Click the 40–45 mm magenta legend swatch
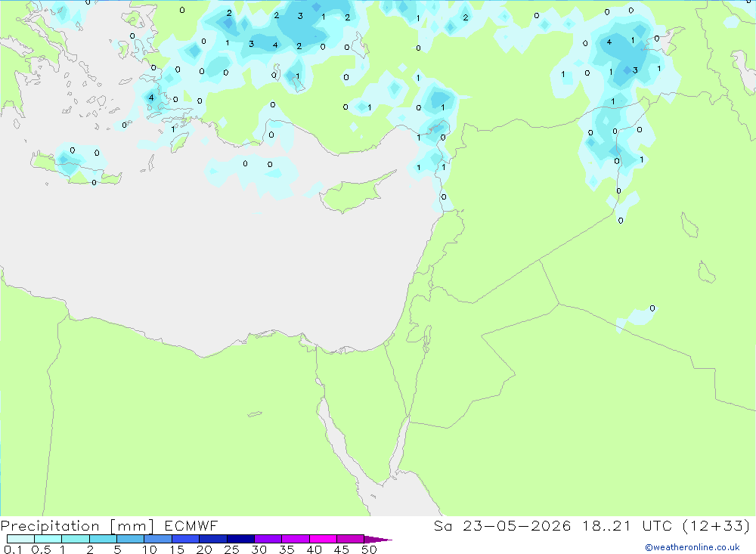Screen dimensions: 756x554 [323, 539]
